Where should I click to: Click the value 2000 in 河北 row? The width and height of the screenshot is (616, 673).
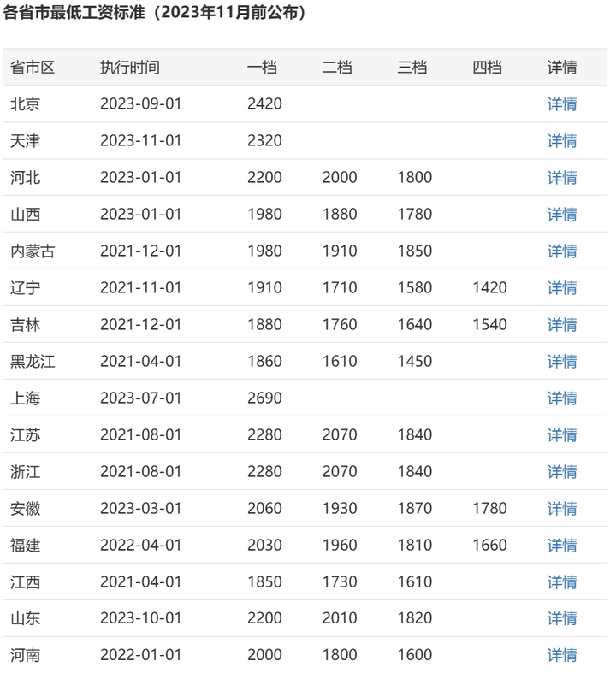pos(340,177)
